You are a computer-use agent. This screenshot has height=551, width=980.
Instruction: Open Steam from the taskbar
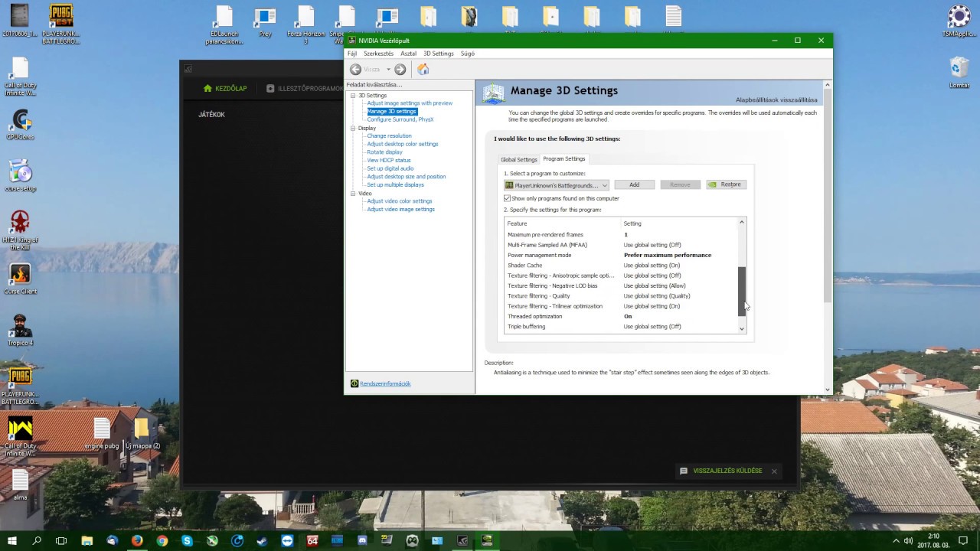(x=262, y=540)
